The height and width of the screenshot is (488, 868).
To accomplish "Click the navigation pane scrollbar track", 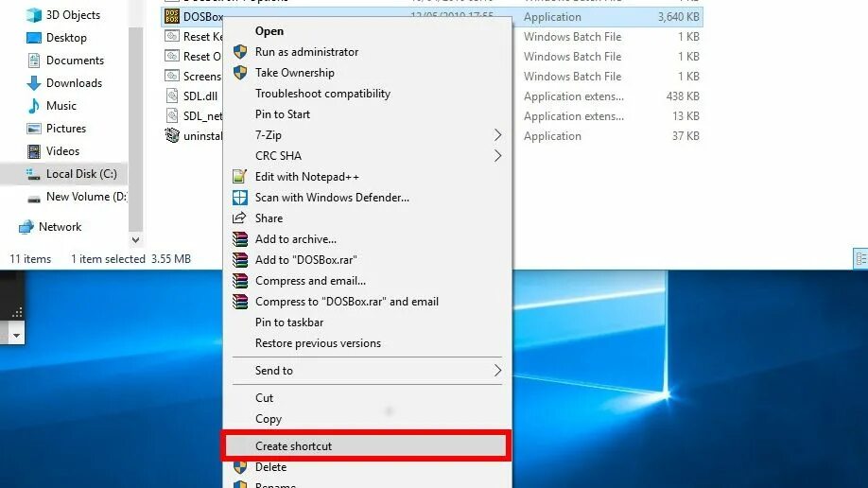I will coord(135,128).
